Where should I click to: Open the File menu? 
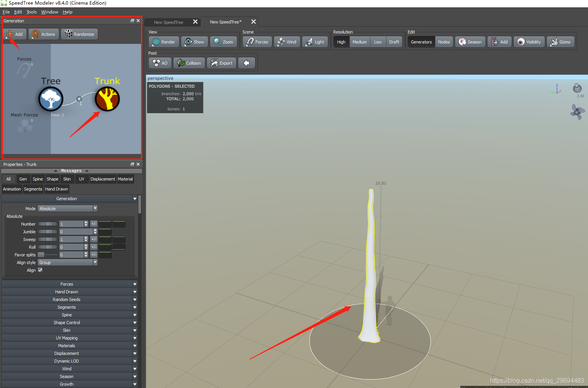[6, 12]
